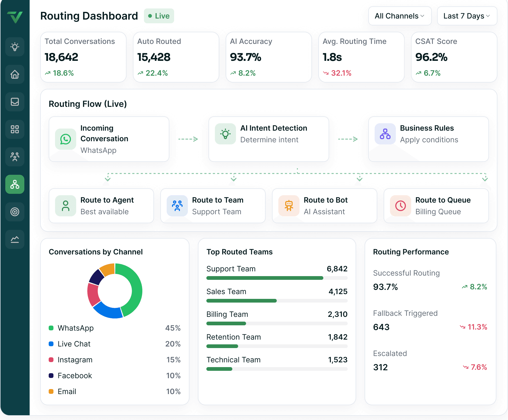Click the hierarchy icon in Business Rules

[x=385, y=134]
